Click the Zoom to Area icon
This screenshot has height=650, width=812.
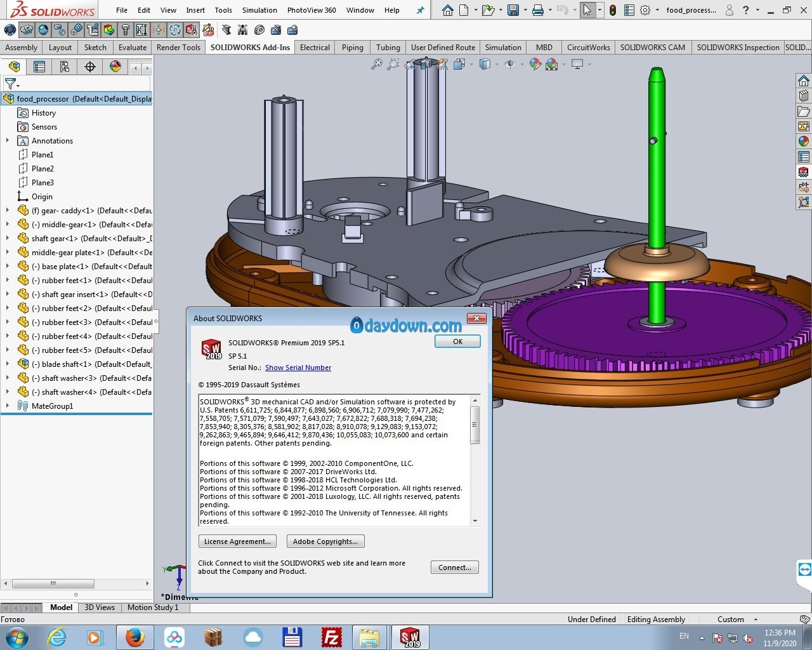click(393, 64)
